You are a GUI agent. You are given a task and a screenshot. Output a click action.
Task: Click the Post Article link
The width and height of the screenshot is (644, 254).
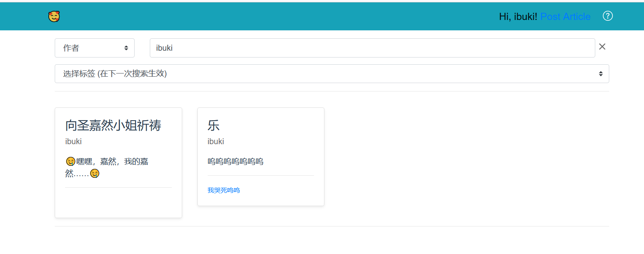click(565, 17)
